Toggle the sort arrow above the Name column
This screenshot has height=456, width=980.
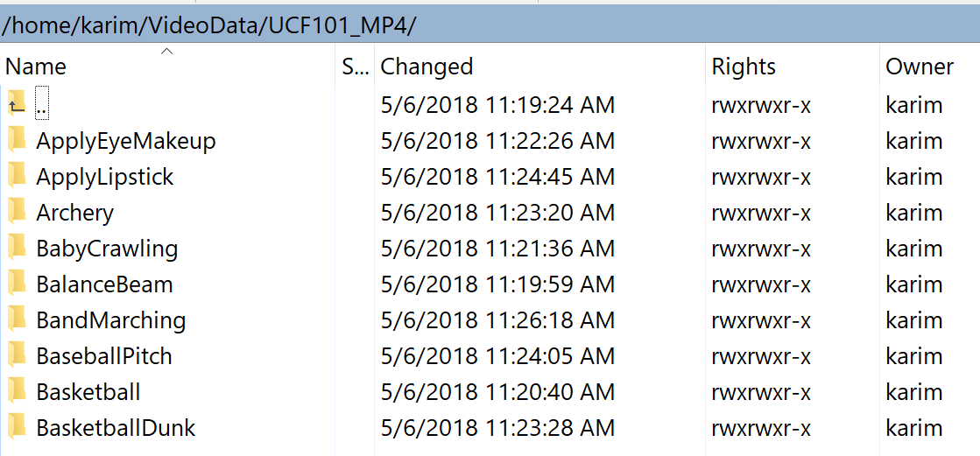[x=166, y=52]
